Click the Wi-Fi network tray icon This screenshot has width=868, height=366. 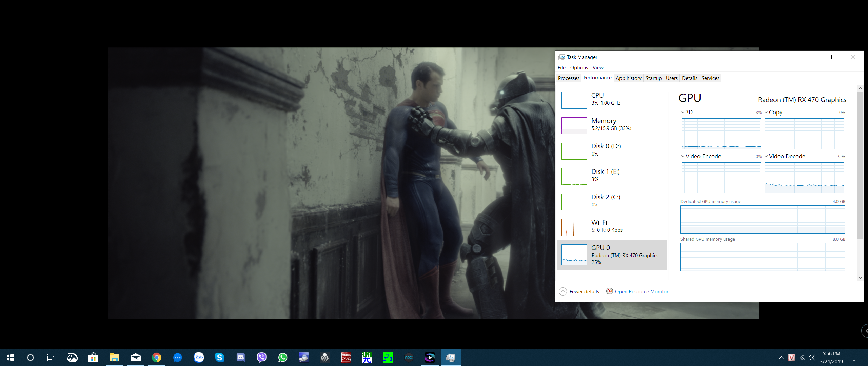click(x=802, y=358)
